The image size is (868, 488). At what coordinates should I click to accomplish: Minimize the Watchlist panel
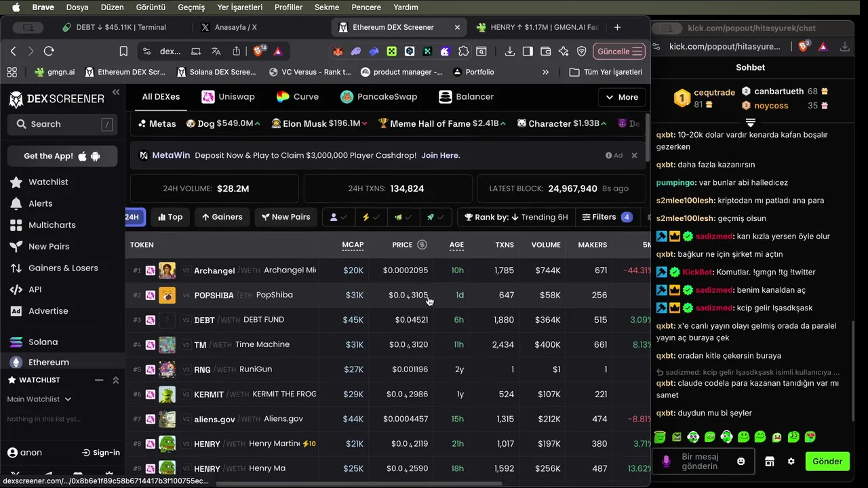coord(99,380)
